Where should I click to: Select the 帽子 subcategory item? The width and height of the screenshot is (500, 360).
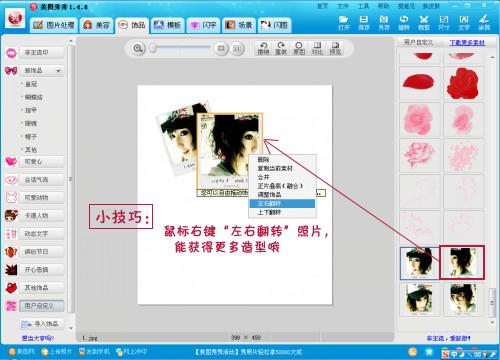[x=31, y=137]
